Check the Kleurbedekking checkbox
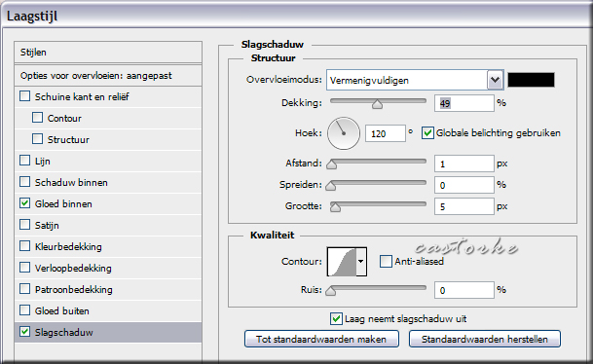This screenshot has width=593, height=364. point(25,246)
